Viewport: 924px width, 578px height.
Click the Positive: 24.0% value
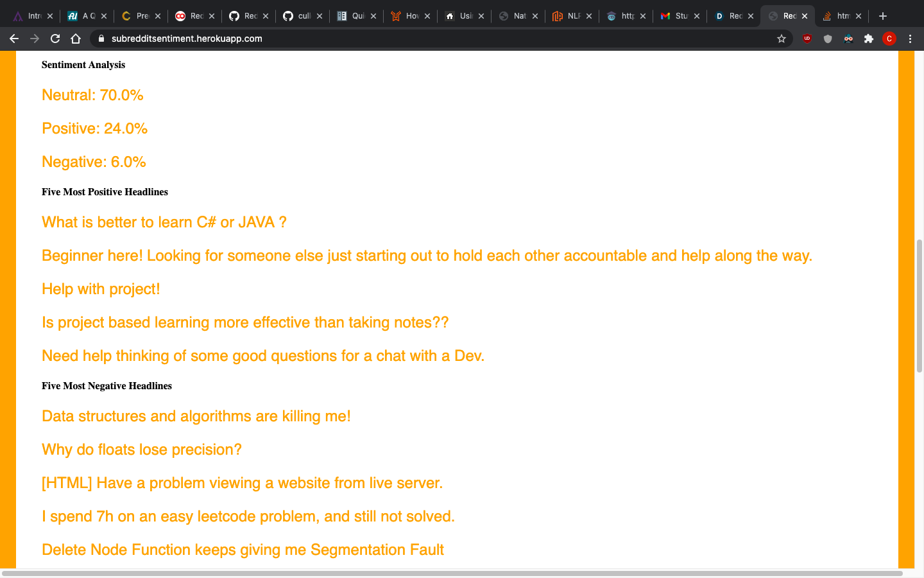[94, 128]
